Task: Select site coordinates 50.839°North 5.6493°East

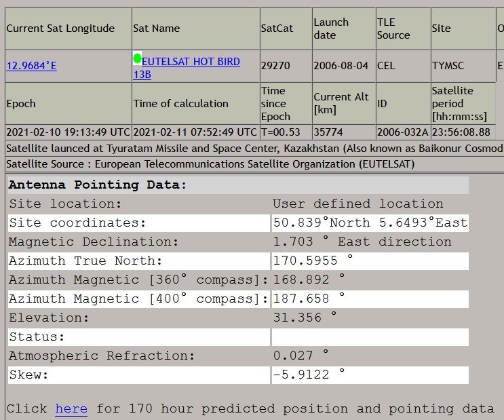Action: click(370, 223)
